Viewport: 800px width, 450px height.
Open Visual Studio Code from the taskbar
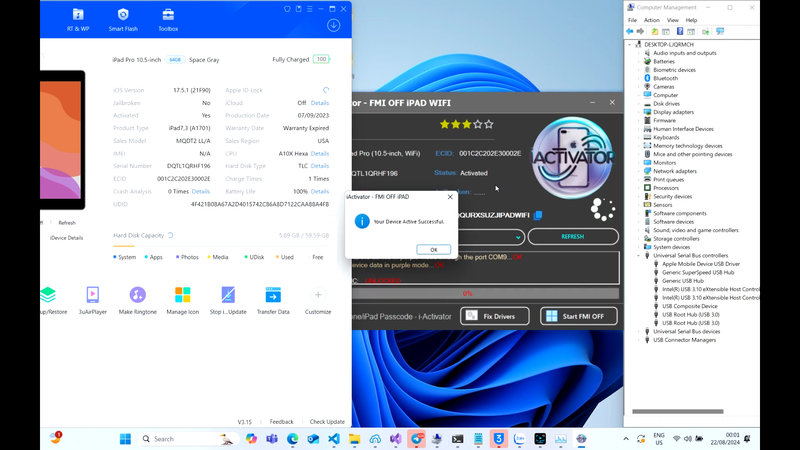tap(334, 439)
